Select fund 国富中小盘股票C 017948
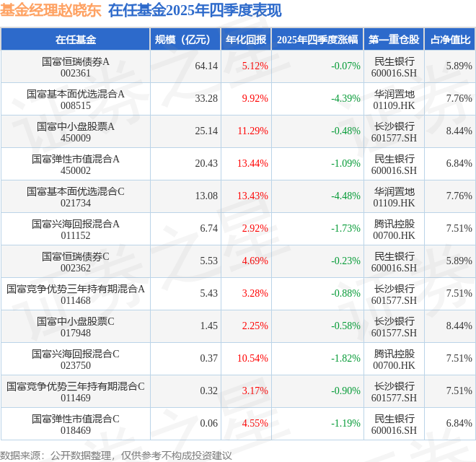The height and width of the screenshot is (462, 476). [76, 327]
